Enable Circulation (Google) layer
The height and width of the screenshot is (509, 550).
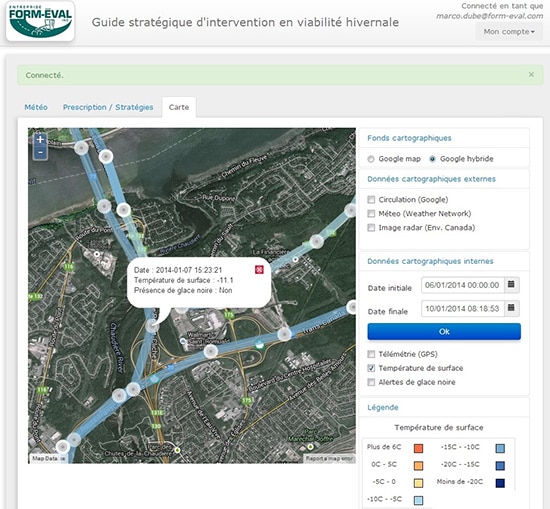click(371, 200)
